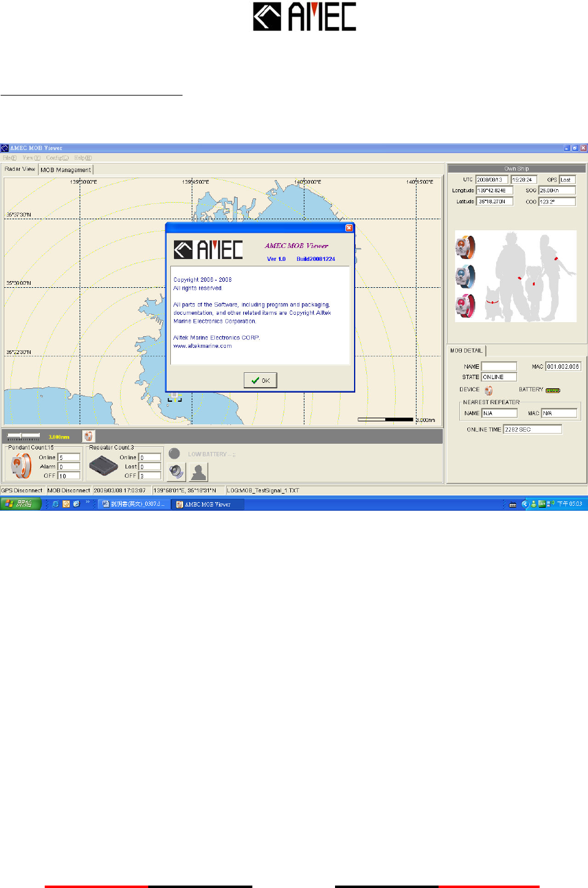Click the MOB Disconnect status text
This screenshot has height=888, width=588.
69,491
